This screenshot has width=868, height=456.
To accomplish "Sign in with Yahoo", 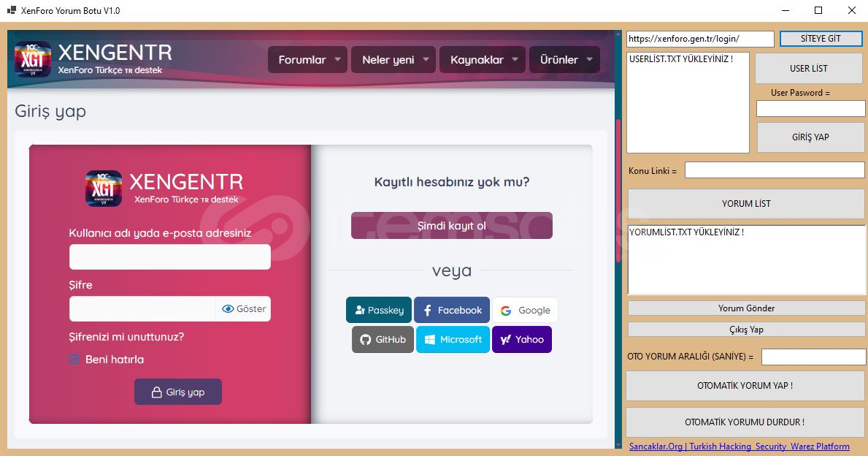I will 522,340.
